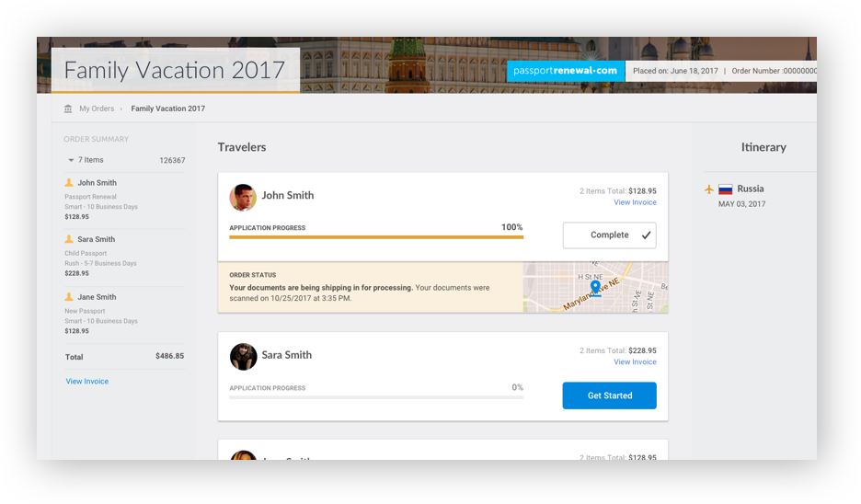This screenshot has width=861, height=504.
Task: Click the Russia flag icon
Action: tap(726, 189)
